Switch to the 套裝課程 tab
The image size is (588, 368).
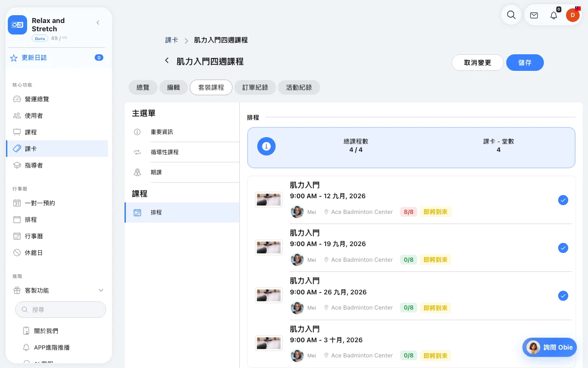[211, 87]
